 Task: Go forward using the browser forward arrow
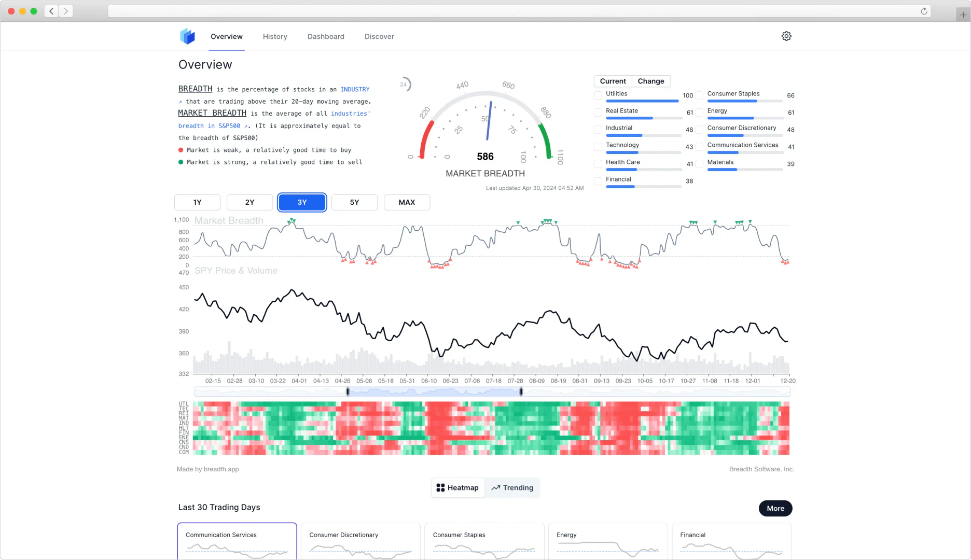click(66, 11)
